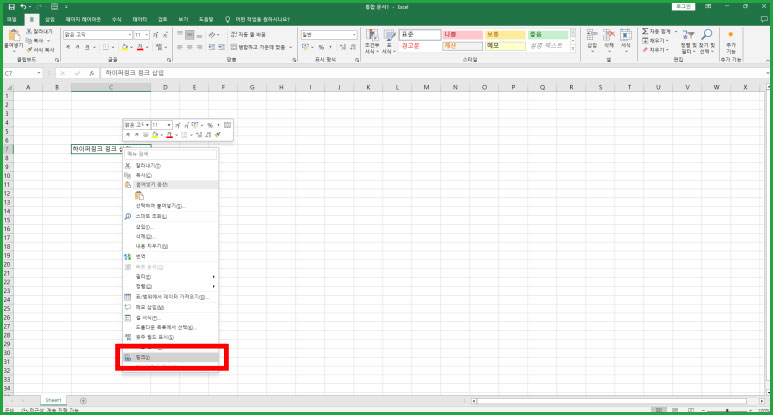Open mini toolbar font size dropdown

tap(169, 125)
